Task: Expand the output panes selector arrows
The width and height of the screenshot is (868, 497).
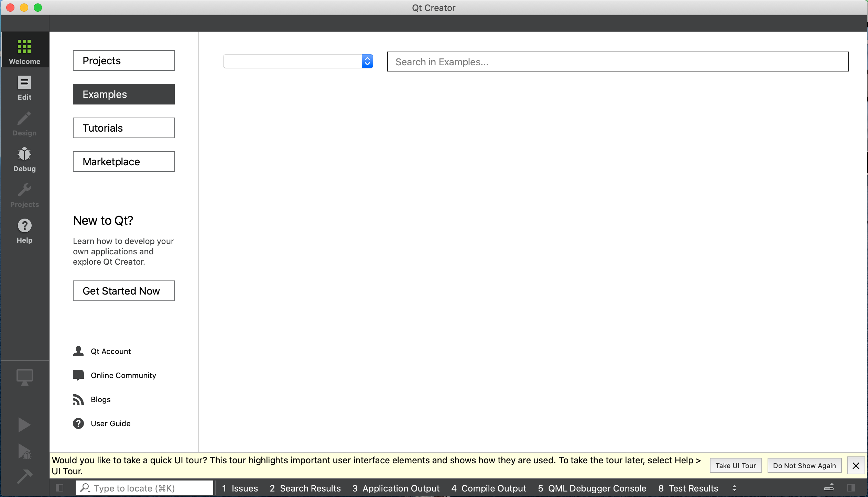Action: coord(734,488)
